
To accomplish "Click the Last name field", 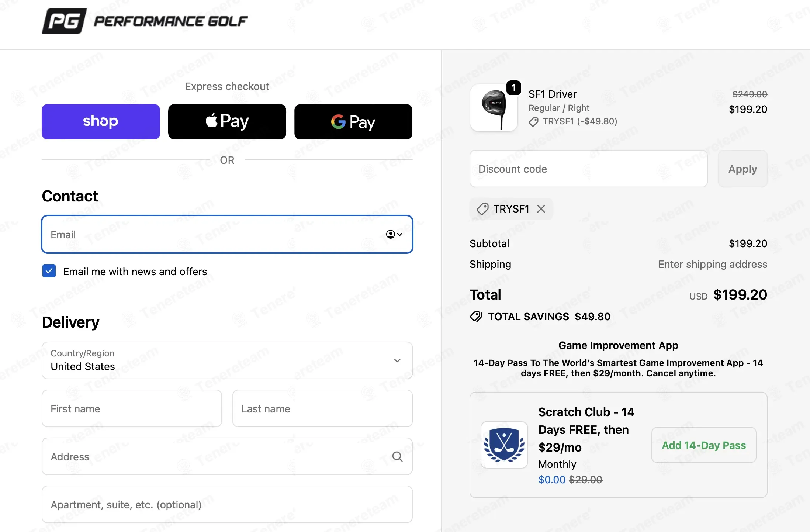I will pos(322,409).
